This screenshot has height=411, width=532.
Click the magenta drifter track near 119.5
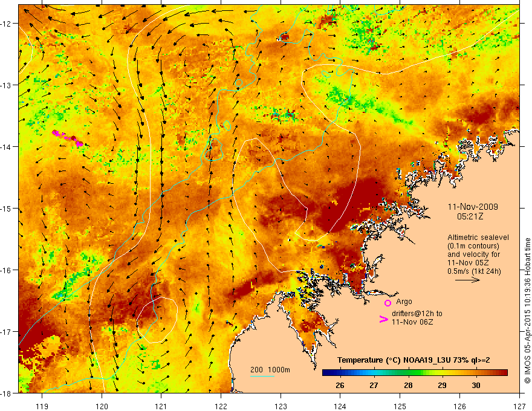[68, 138]
